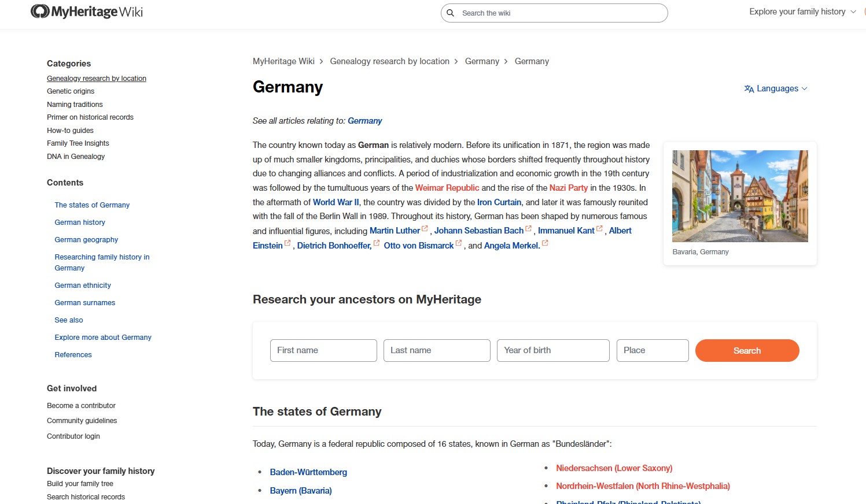
Task: Click the translation icon beside Languages
Action: click(748, 88)
